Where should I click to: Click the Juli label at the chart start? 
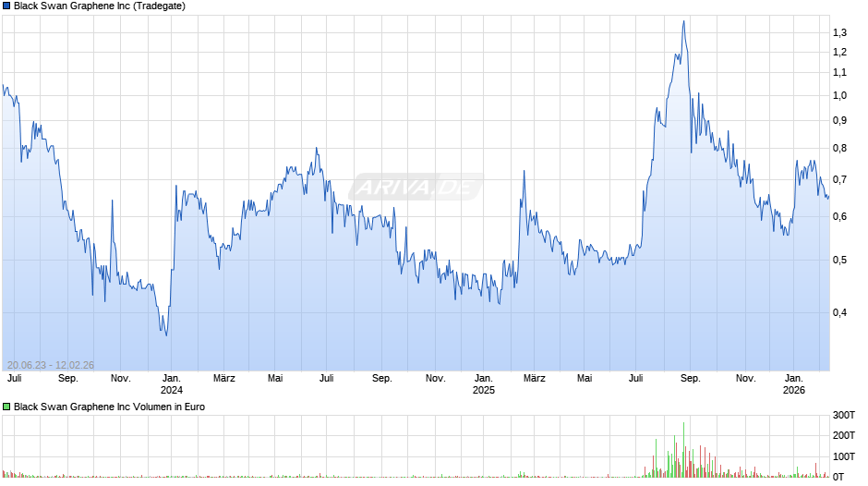15,379
